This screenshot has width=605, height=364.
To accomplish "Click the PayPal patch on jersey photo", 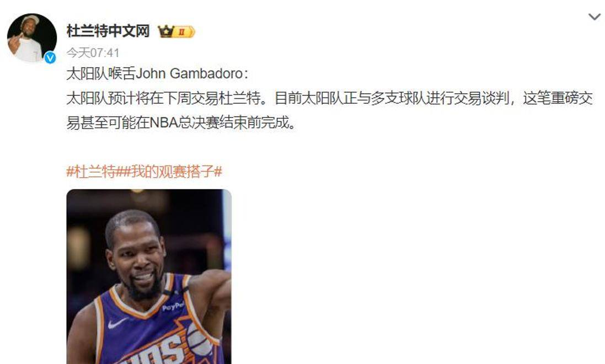I will [x=173, y=307].
